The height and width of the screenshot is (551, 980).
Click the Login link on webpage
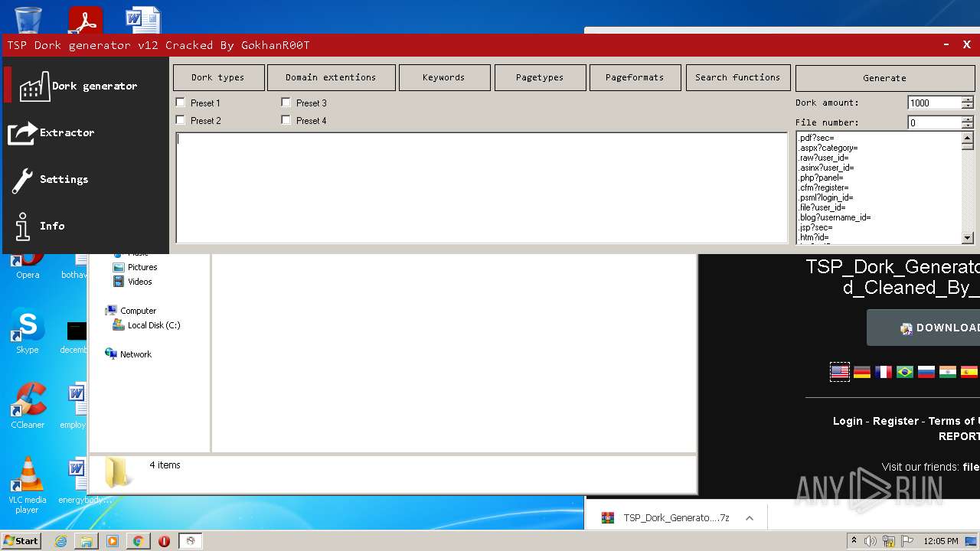848,421
